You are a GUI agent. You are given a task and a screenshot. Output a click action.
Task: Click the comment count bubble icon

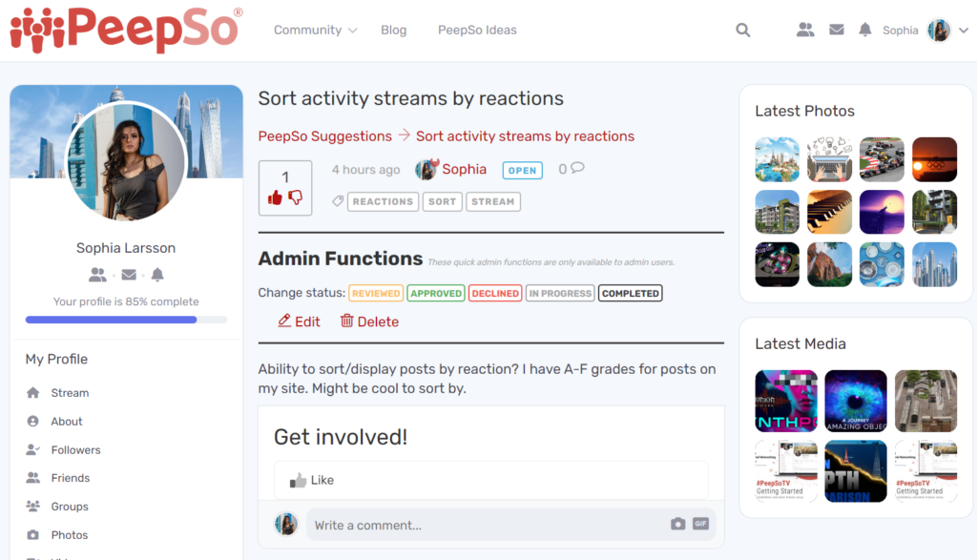577,168
